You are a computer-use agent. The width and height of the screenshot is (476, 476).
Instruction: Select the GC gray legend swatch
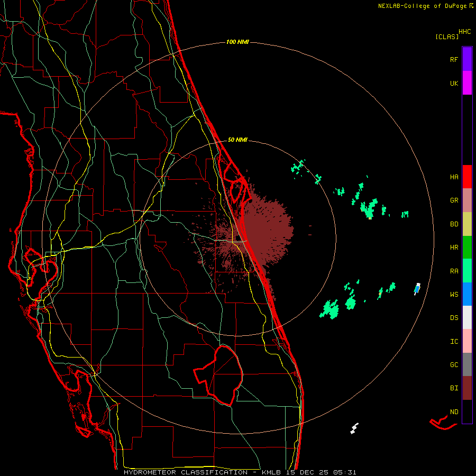click(x=467, y=364)
